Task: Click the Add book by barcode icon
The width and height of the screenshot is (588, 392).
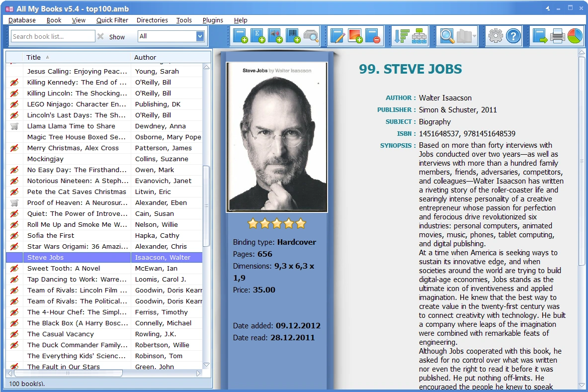Action: [293, 36]
